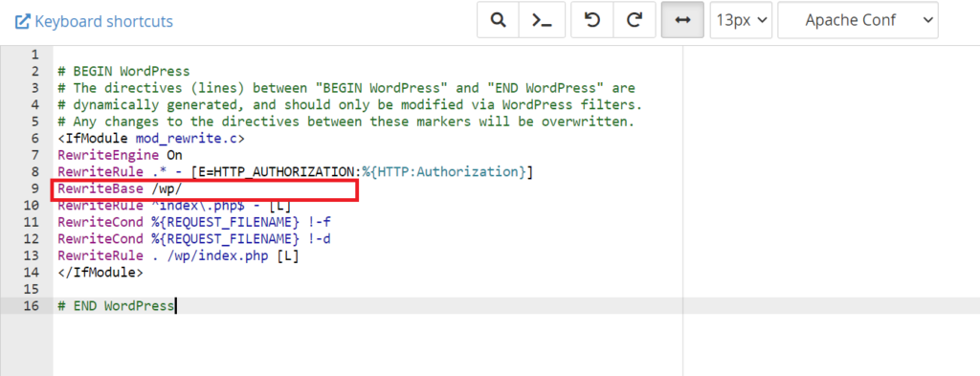
Task: Place cursor on '# BEGIN WordPress' comment
Action: pos(123,71)
